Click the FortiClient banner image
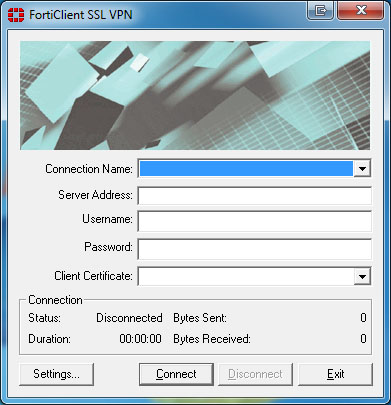 pos(195,95)
